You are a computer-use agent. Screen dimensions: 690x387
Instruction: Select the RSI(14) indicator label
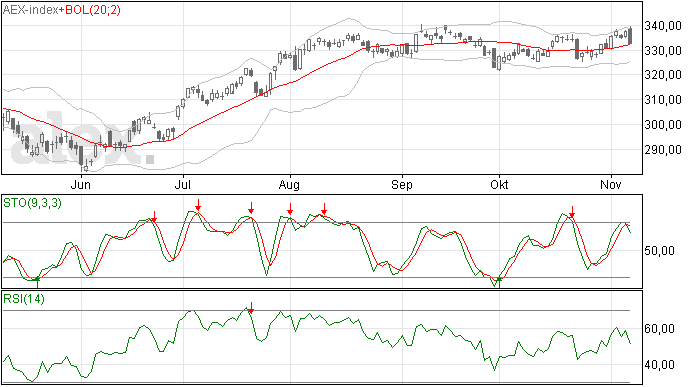click(24, 299)
